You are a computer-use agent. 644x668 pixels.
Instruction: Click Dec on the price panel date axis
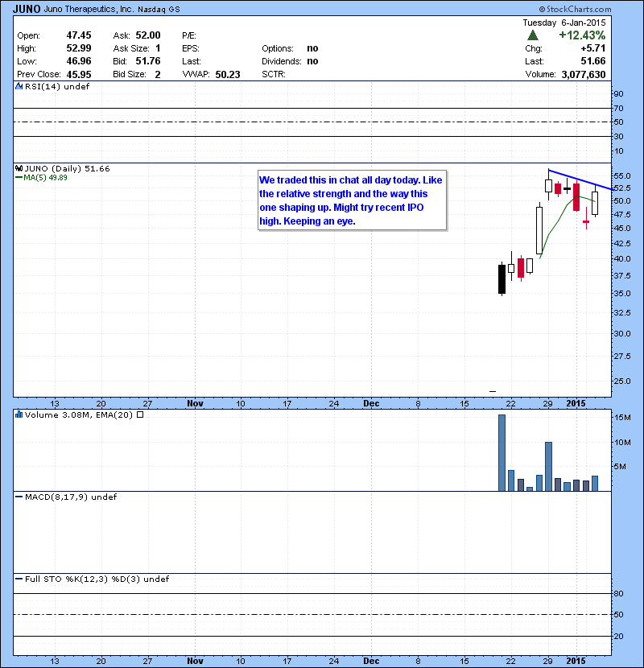click(x=371, y=403)
